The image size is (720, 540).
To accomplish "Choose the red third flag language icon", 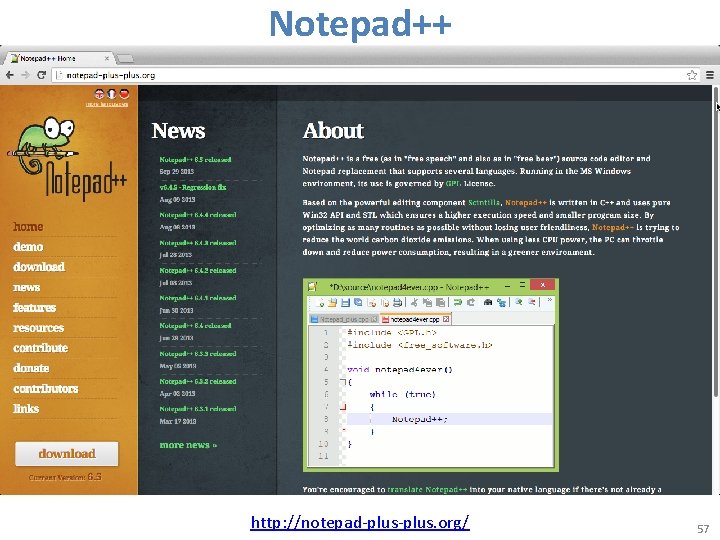I will (124, 94).
